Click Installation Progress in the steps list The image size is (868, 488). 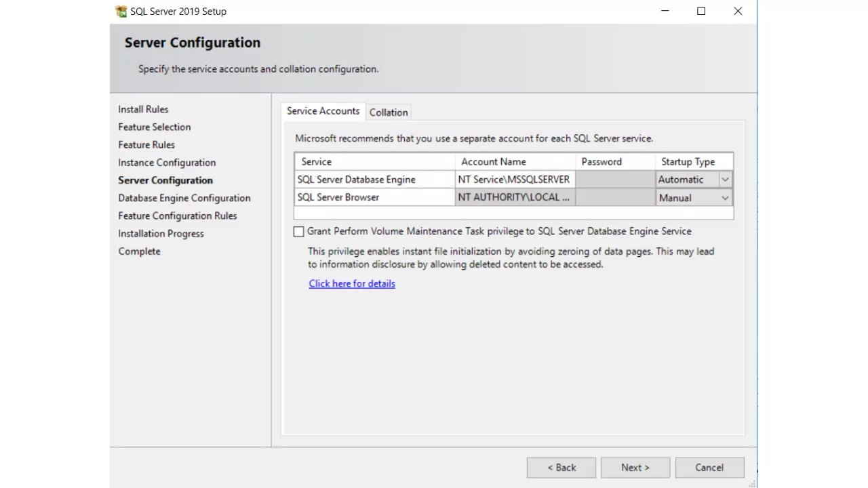point(161,234)
